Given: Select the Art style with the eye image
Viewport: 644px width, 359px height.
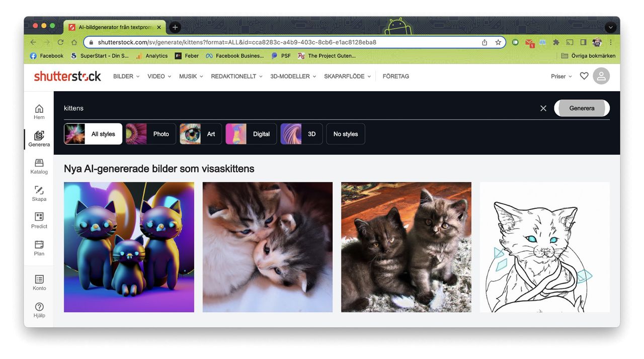Looking at the screenshot, I should (x=200, y=133).
